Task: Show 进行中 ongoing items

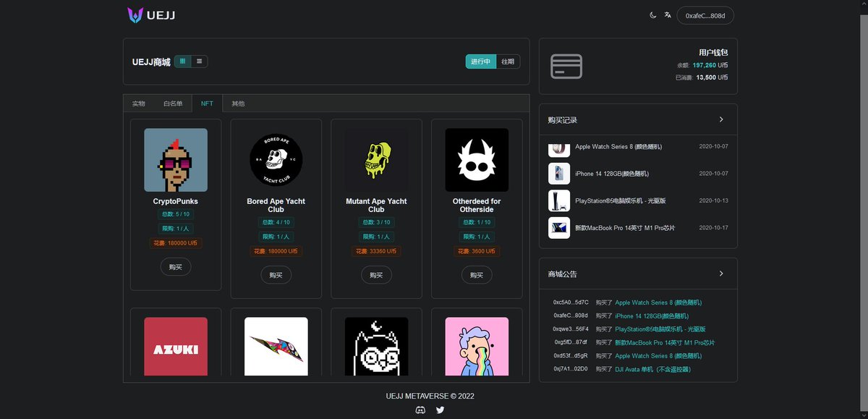Action: [x=480, y=62]
